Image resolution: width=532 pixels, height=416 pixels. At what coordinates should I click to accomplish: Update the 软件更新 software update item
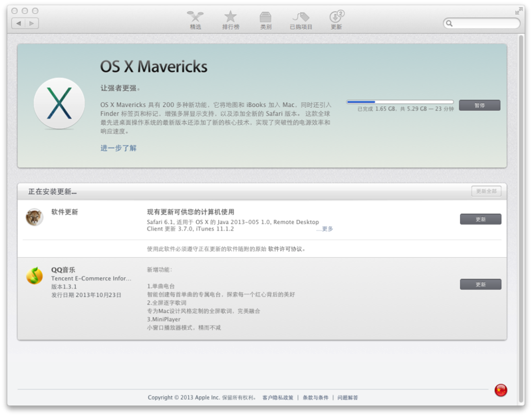pos(480,219)
